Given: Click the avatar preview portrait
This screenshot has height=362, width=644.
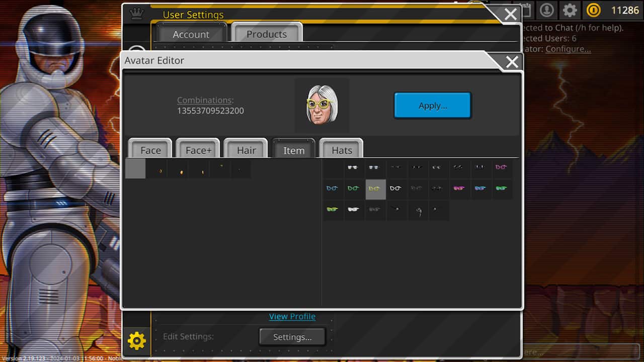Looking at the screenshot, I should [x=322, y=106].
